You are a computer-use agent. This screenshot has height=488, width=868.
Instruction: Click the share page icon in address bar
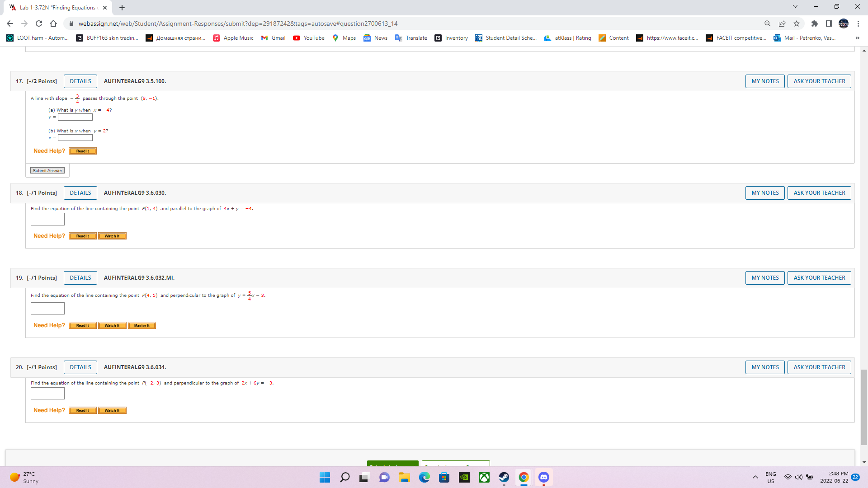[x=782, y=23]
